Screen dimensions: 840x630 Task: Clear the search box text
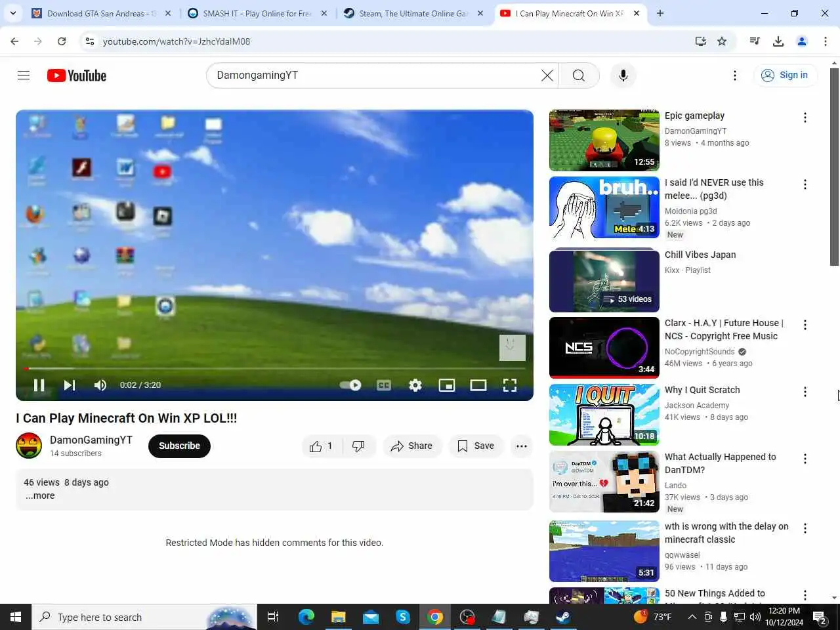click(x=547, y=75)
